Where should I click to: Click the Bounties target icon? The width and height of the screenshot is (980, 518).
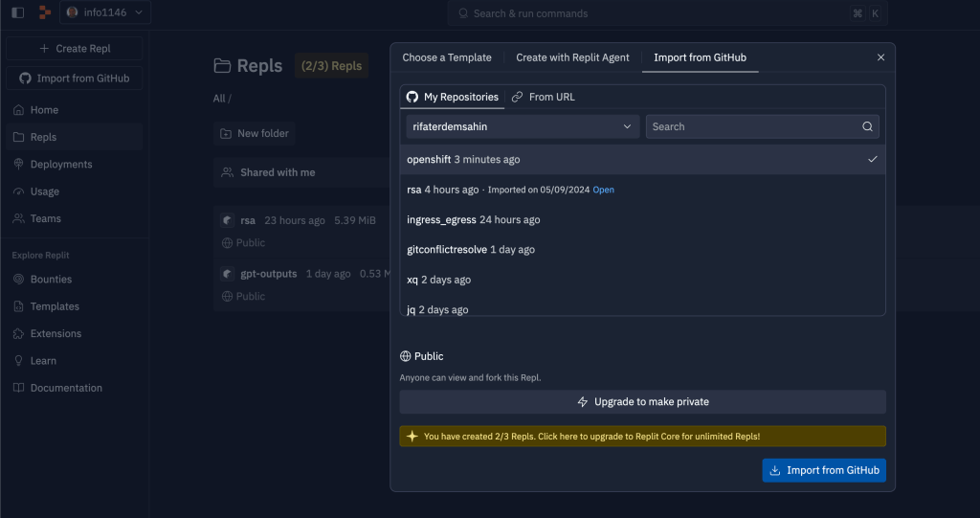19,279
